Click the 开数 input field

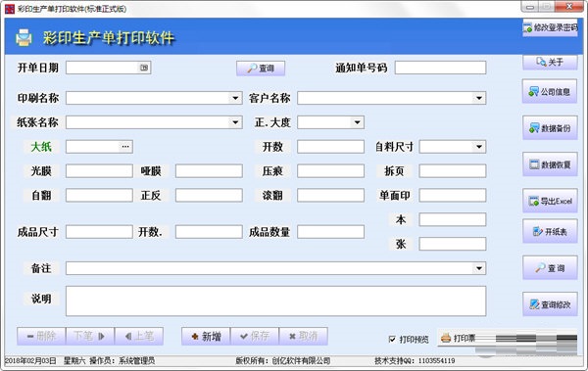[330, 147]
